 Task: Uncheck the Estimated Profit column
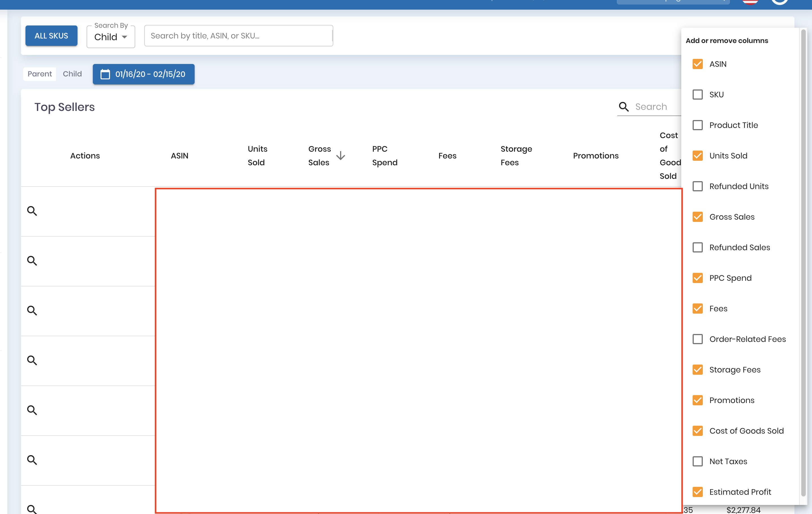698,492
